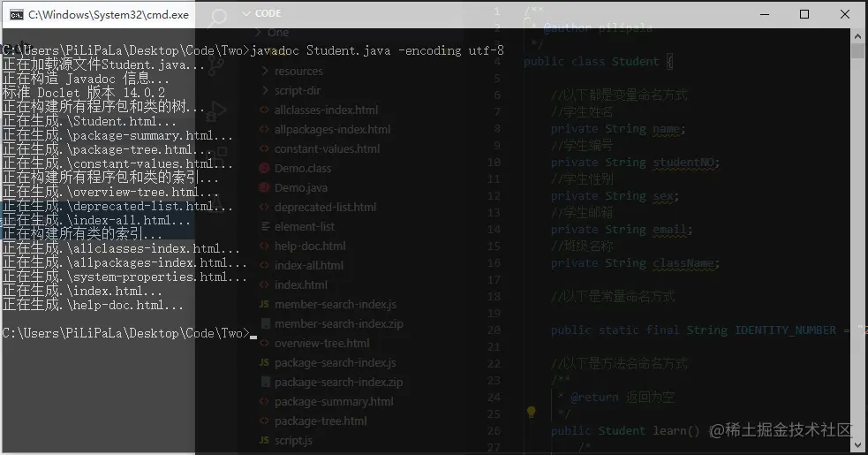868x455 pixels.
Task: Open package-tree.html in the explorer
Action: [313, 421]
